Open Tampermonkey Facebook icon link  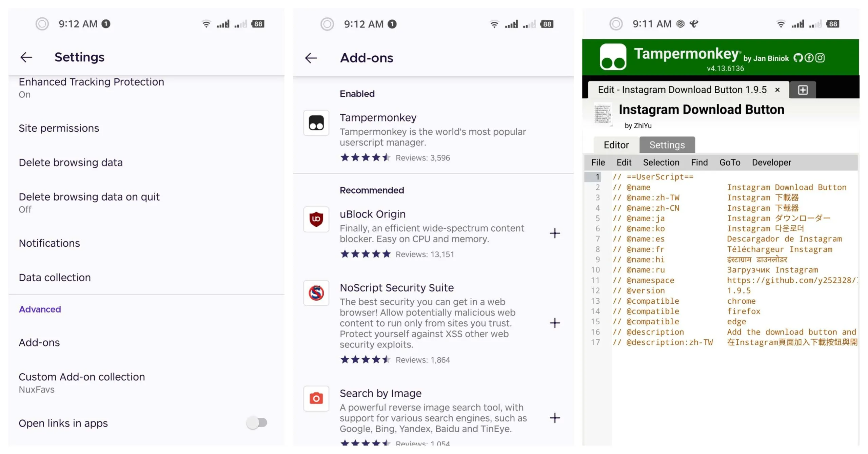coord(809,58)
